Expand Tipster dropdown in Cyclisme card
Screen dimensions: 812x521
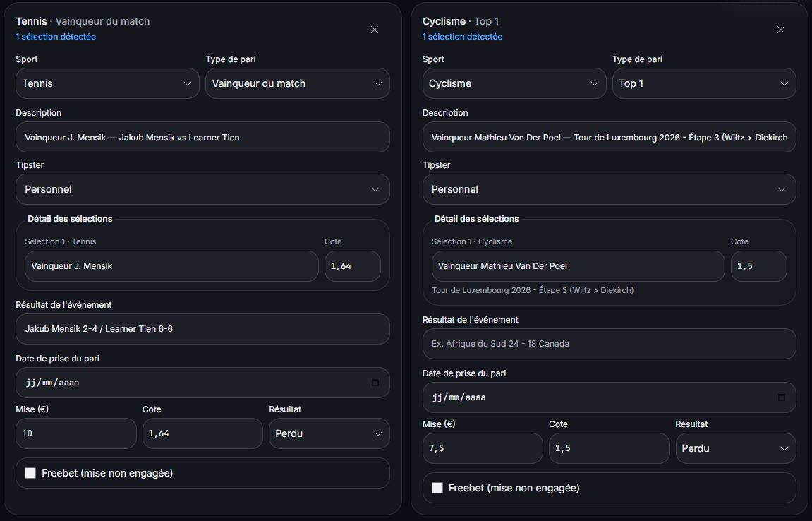[x=609, y=189]
